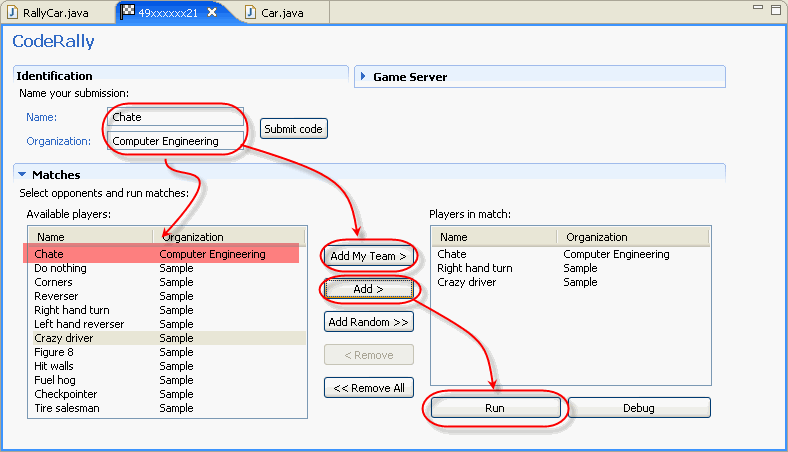Select Reverser in Available players
This screenshot has width=788, height=452.
coord(169,296)
